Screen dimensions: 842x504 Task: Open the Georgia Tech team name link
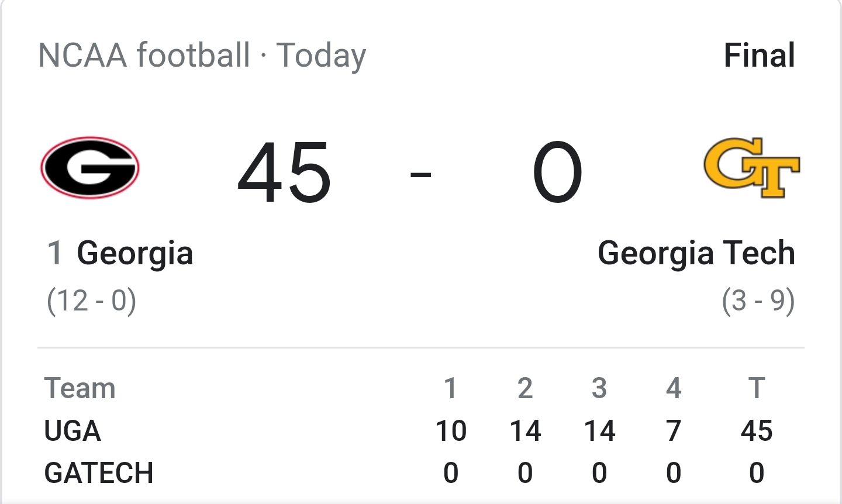tap(696, 253)
